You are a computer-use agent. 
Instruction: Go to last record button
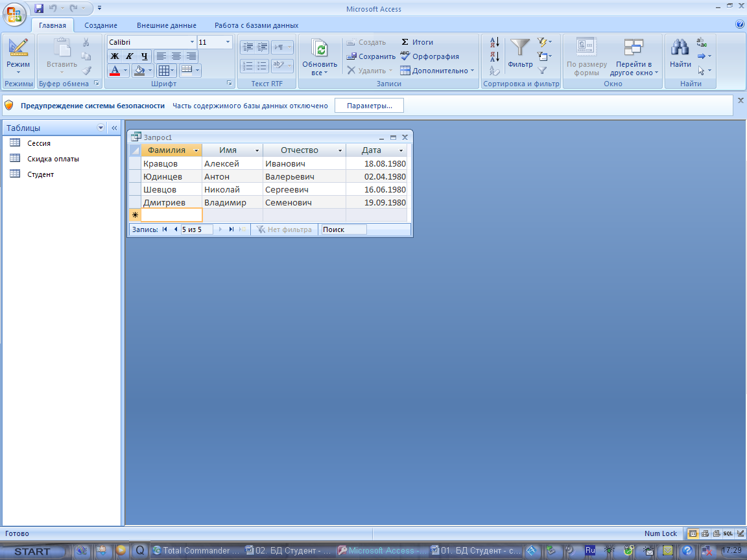point(231,229)
